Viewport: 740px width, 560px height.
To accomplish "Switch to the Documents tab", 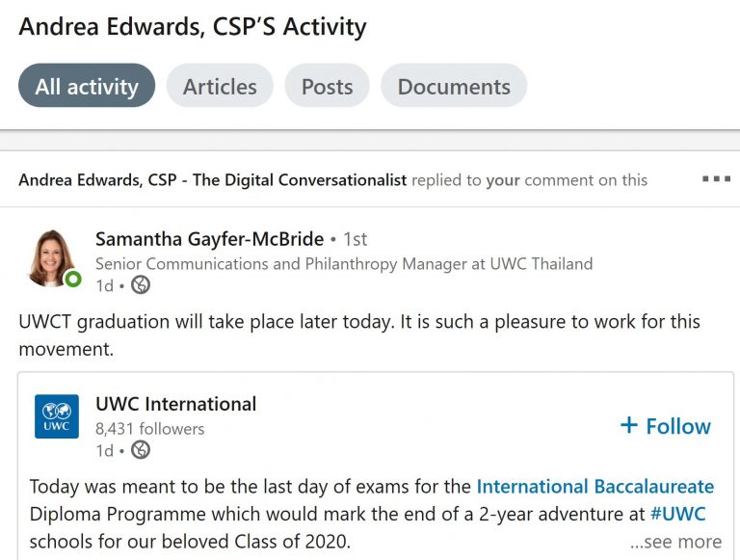I will (x=454, y=86).
